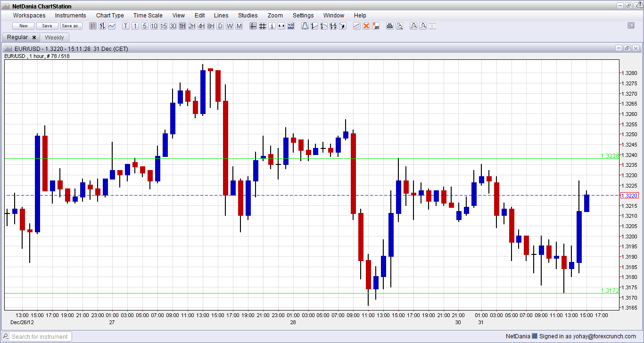Viewport: 644px width, 343px height.
Task: Click the info 'i' toolbar icon
Action: pos(272,26)
